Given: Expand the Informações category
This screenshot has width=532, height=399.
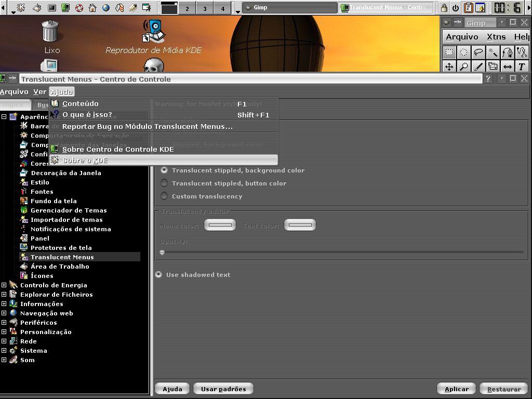Looking at the screenshot, I should coord(4,303).
